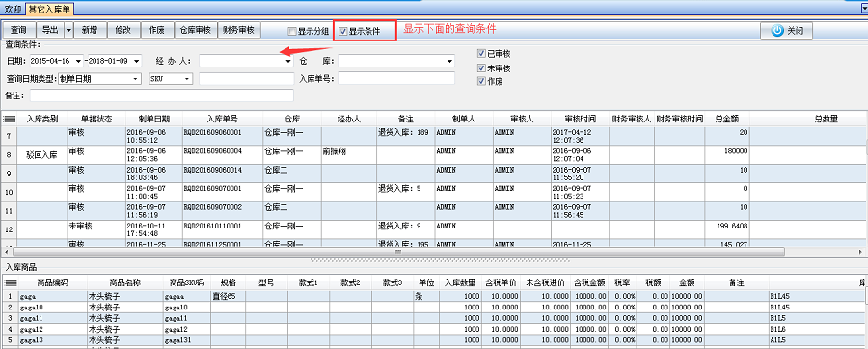The image size is (868, 349).
Task: Click the 新增 button
Action: (x=90, y=31)
